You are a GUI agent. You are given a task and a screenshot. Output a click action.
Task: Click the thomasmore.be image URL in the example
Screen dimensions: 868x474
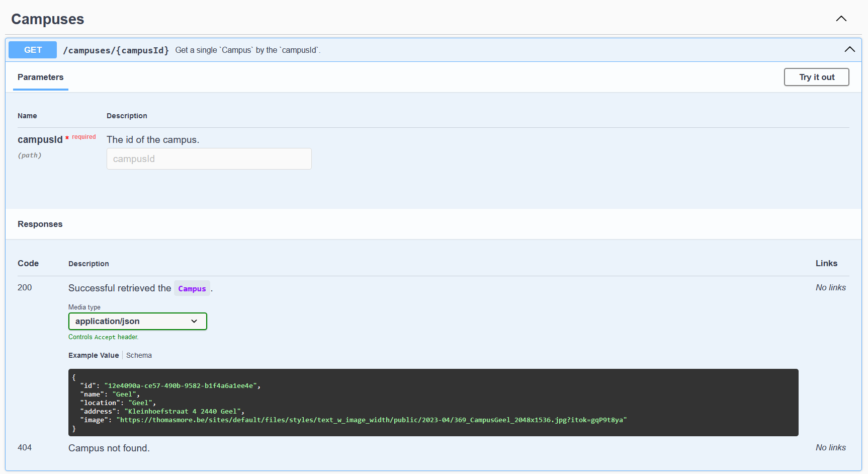(x=372, y=420)
